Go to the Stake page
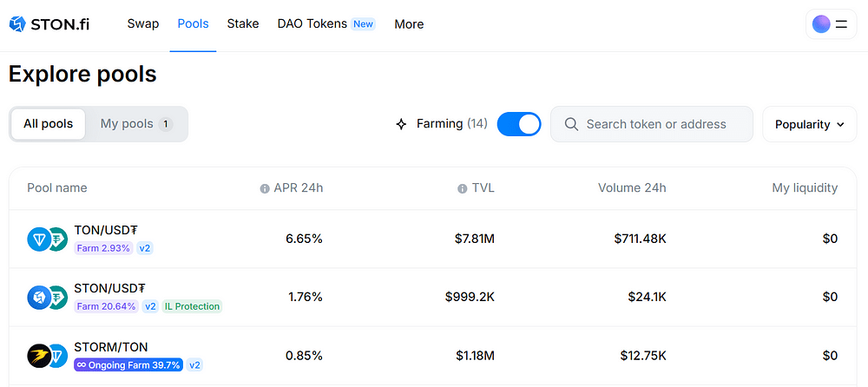Screen dimensions: 868x387 (x=243, y=23)
